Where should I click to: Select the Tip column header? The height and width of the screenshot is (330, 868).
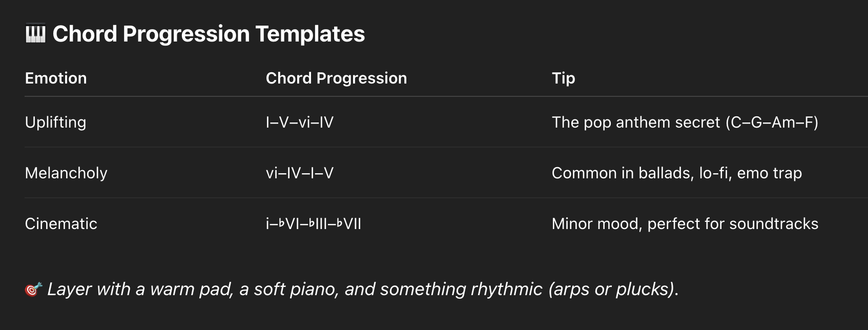(563, 78)
